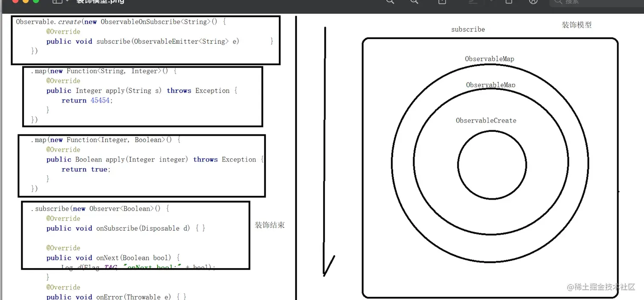Open the sidebar view menu chevron
The height and width of the screenshot is (300, 644).
click(x=67, y=2)
